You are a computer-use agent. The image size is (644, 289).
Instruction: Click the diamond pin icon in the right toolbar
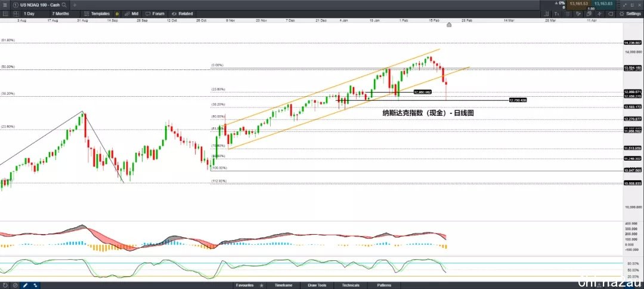click(600, 14)
